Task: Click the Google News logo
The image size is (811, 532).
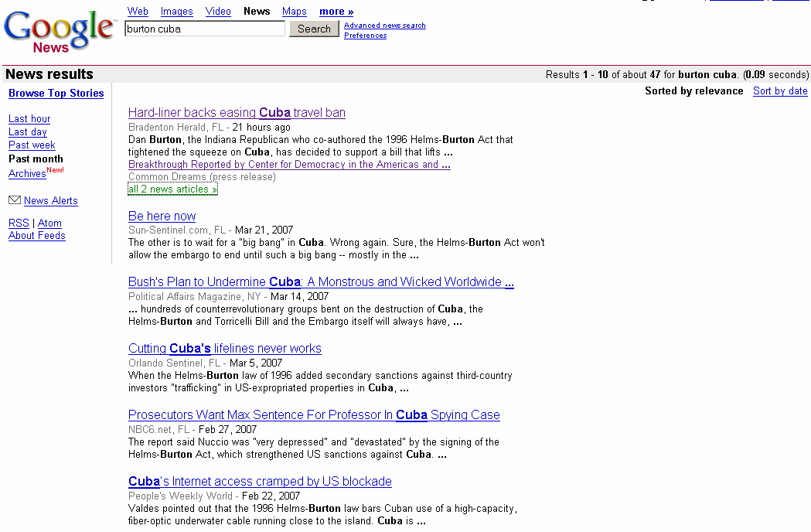Action: coord(59,31)
